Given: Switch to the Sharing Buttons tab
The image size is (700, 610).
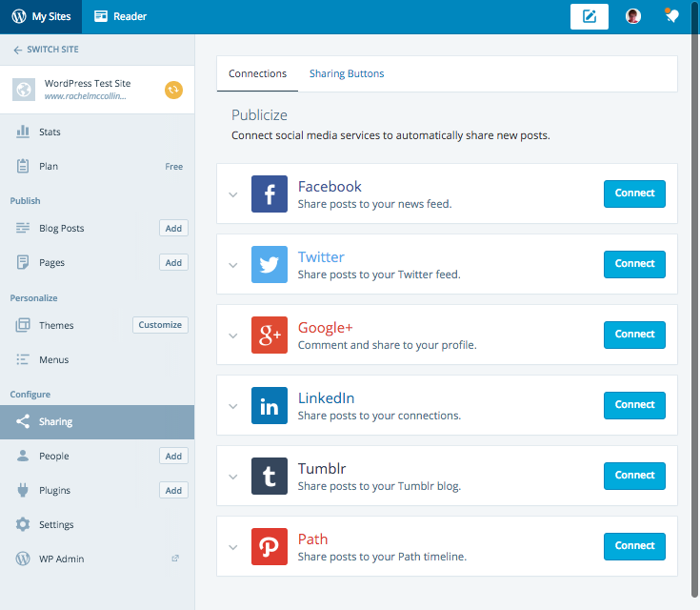Looking at the screenshot, I should (x=347, y=73).
